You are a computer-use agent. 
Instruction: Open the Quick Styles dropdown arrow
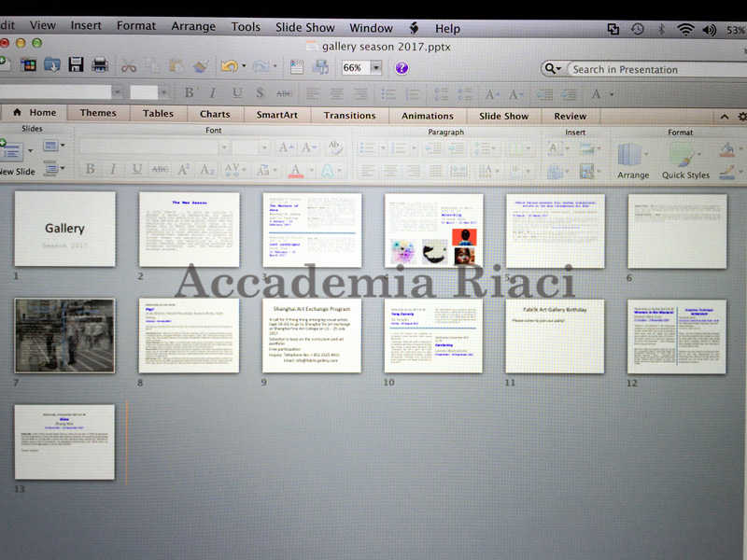698,154
